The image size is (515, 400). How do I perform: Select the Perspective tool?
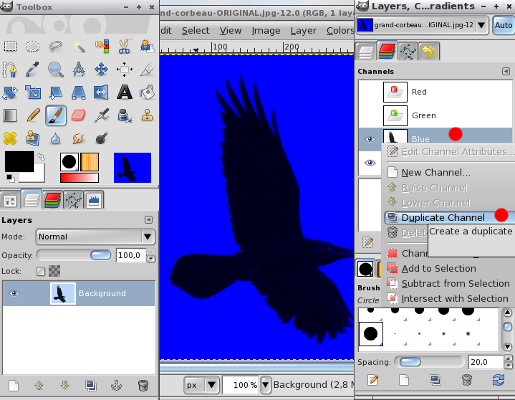[x=79, y=92]
